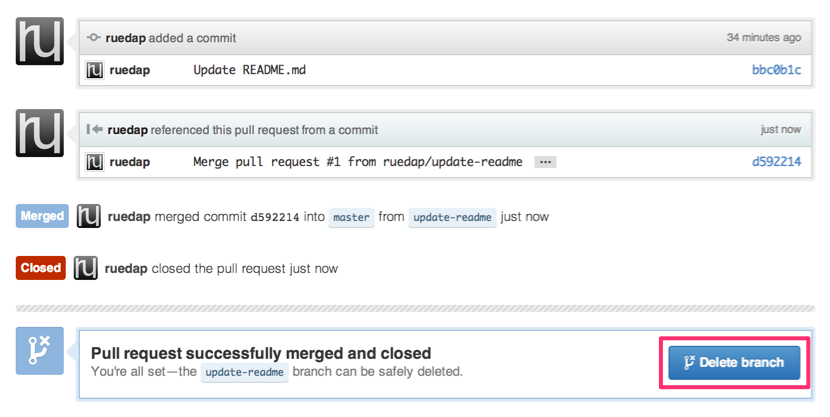The width and height of the screenshot is (830, 417).
Task: Open commit hash d592214 link
Action: point(776,162)
